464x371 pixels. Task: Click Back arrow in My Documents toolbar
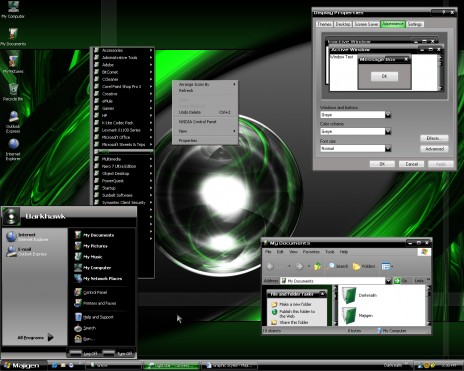coord(270,266)
